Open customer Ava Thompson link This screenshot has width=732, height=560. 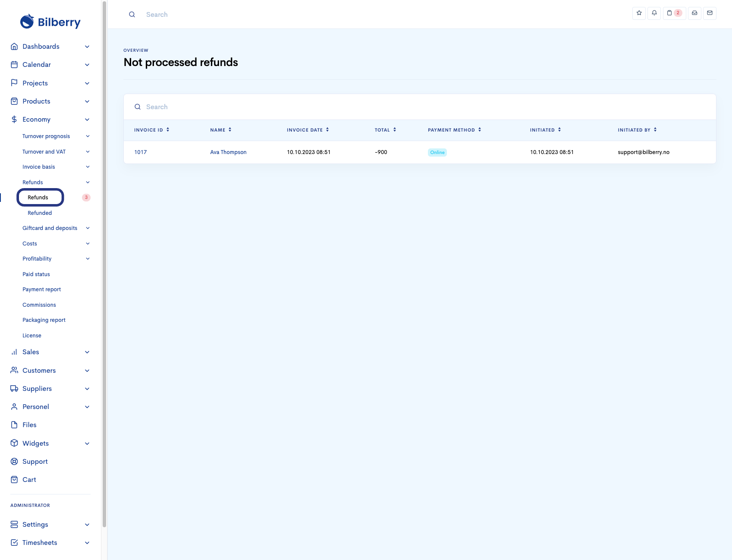point(228,152)
